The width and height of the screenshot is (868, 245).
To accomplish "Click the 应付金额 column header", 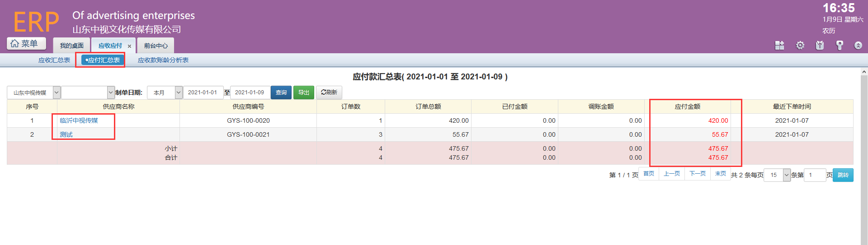I will click(x=688, y=106).
